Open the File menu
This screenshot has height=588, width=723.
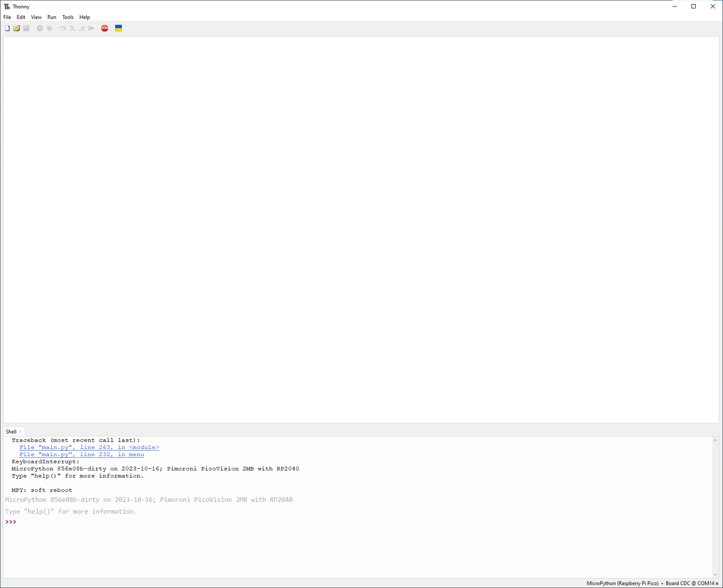(x=7, y=17)
